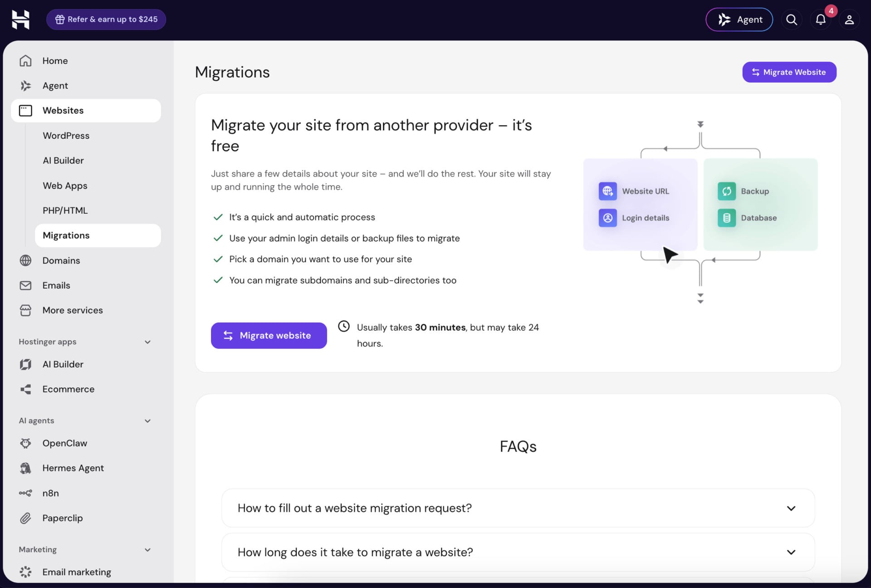
Task: Click the Domains globe icon
Action: [x=25, y=260]
